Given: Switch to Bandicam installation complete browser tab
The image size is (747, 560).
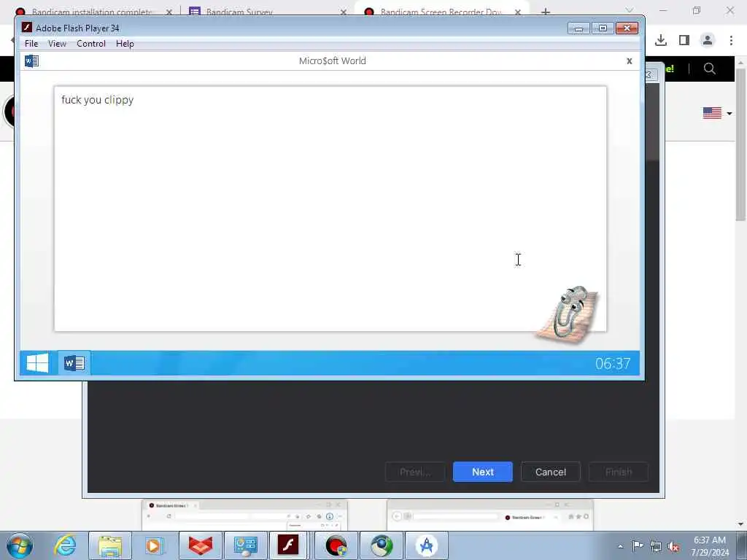Looking at the screenshot, I should [93, 12].
